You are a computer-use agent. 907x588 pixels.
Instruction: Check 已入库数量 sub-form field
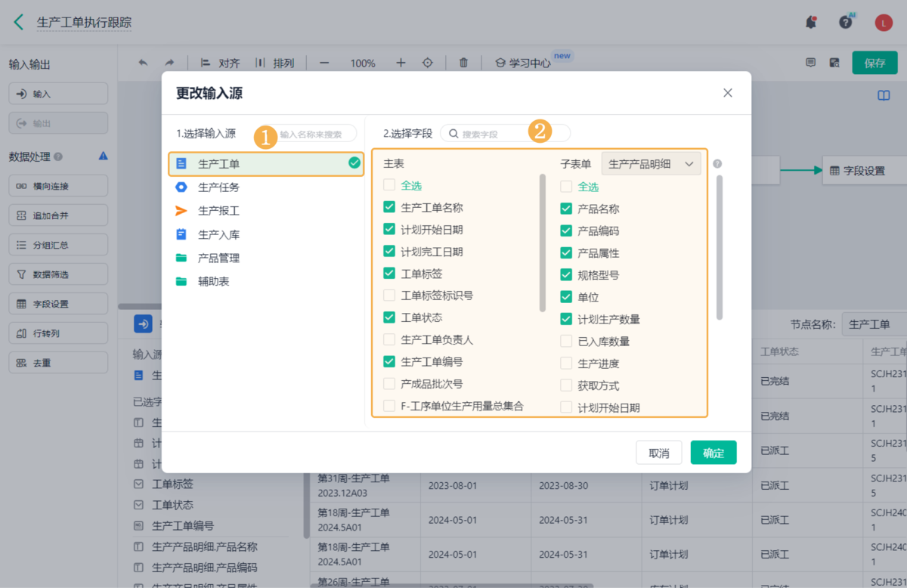click(566, 342)
